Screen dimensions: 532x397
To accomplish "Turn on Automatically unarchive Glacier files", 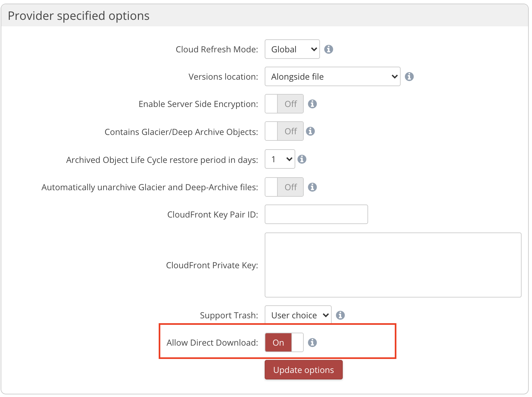I will pyautogui.click(x=284, y=187).
